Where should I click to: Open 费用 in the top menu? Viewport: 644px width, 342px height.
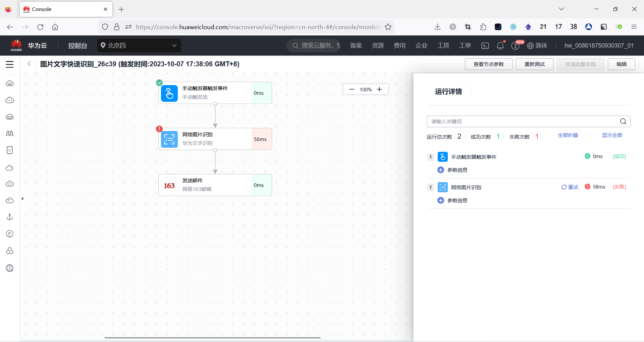coord(399,46)
